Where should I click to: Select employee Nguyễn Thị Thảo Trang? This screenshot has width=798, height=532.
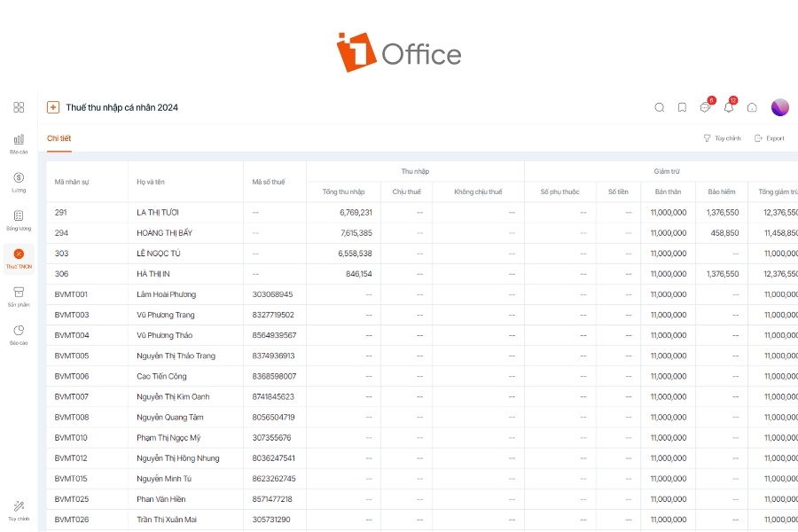click(x=176, y=356)
